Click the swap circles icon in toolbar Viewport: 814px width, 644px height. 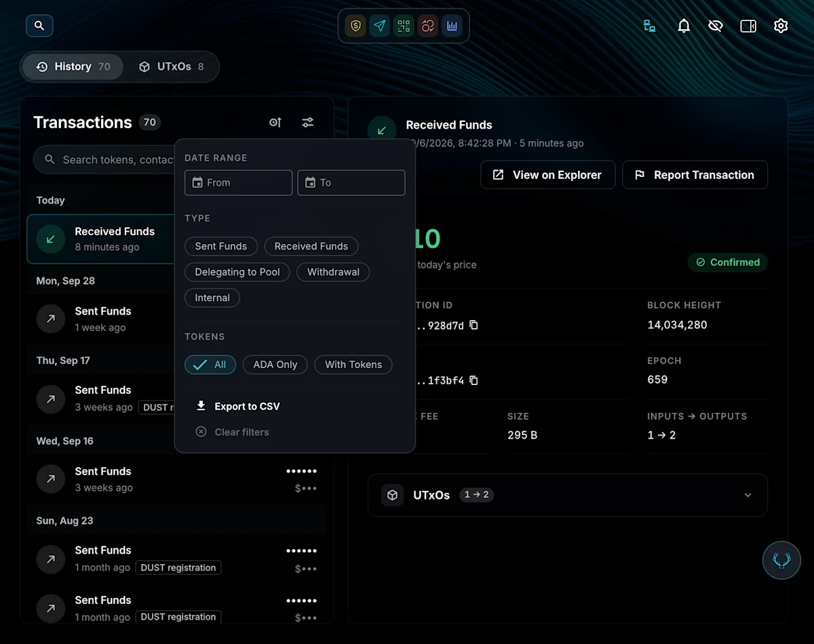(428, 26)
